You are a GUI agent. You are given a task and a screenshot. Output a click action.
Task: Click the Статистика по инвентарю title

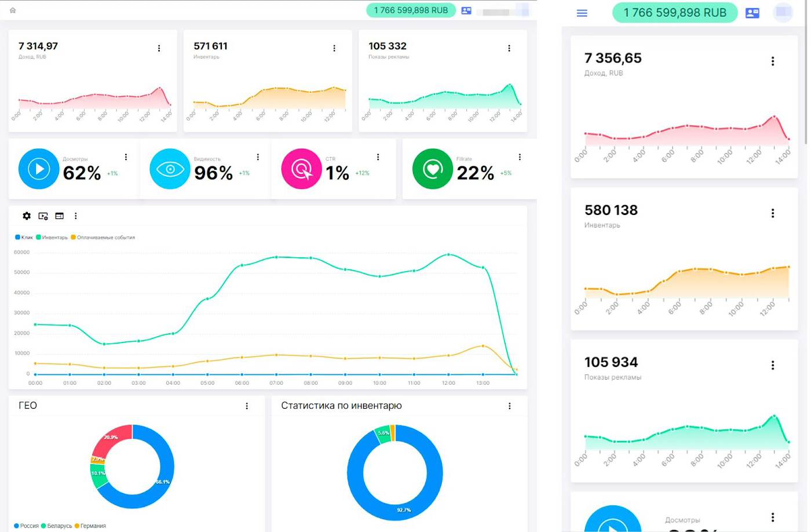[x=341, y=406]
